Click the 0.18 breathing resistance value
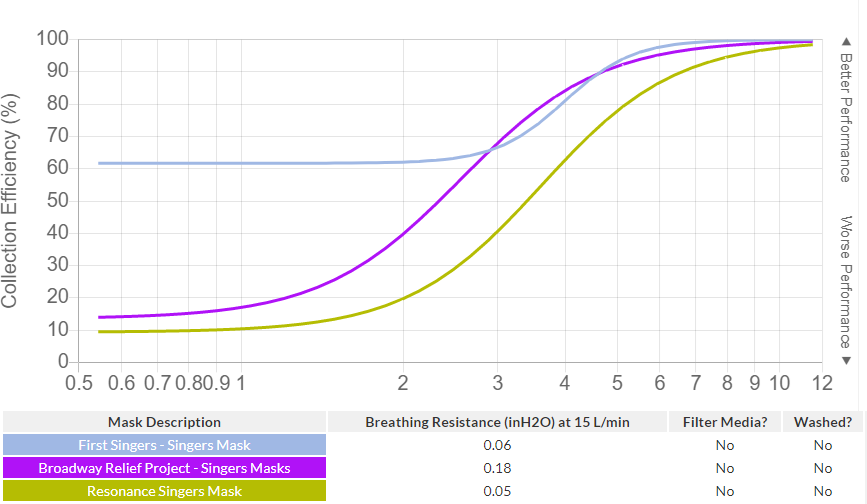Viewport: 867px width, 504px height. click(497, 469)
